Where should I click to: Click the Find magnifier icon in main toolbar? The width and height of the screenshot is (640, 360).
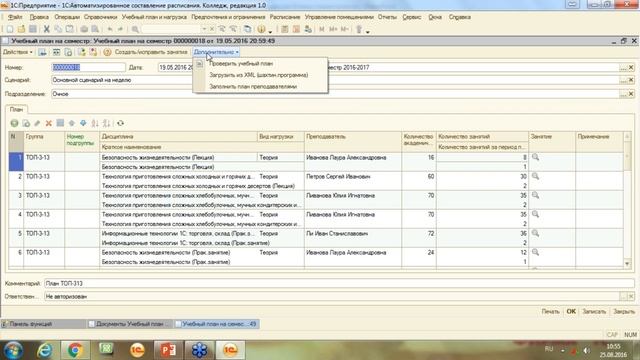(x=135, y=29)
